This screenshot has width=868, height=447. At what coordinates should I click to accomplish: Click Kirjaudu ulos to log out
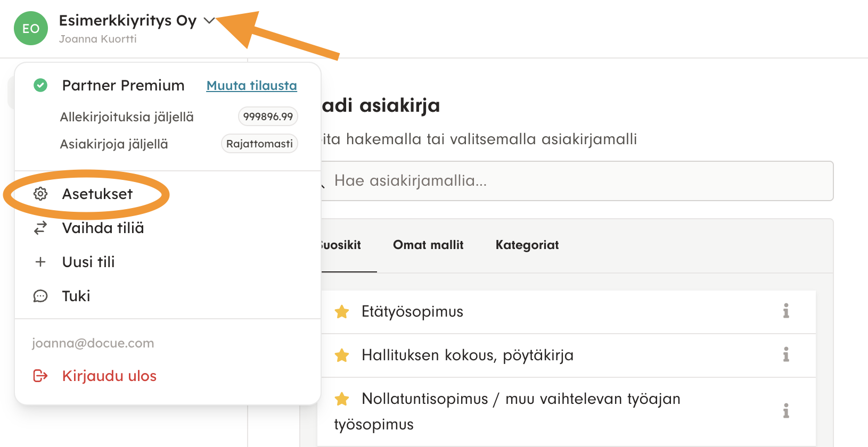(x=109, y=376)
